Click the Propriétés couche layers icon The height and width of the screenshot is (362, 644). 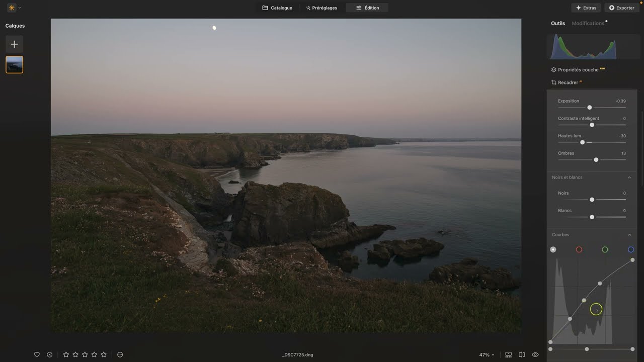[x=553, y=70]
